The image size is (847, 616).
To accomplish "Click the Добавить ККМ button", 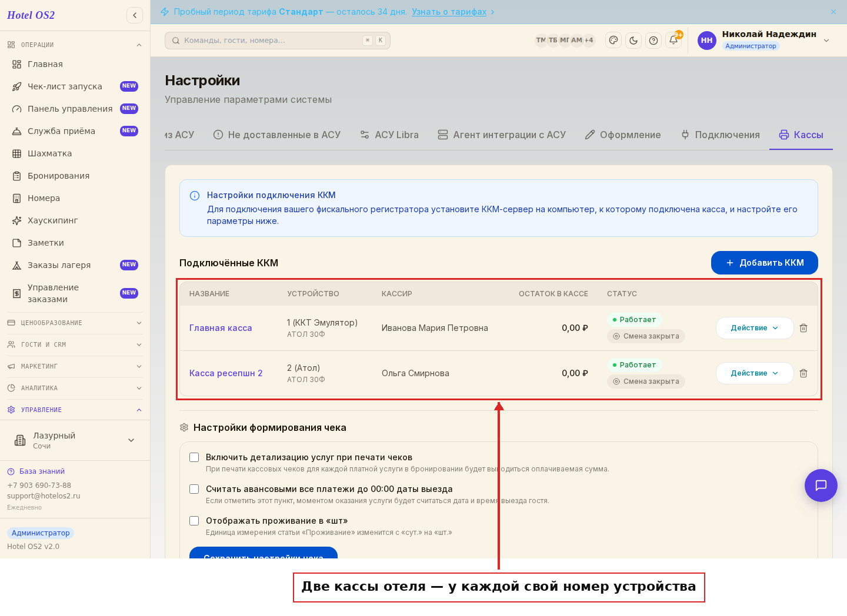I will (x=765, y=263).
